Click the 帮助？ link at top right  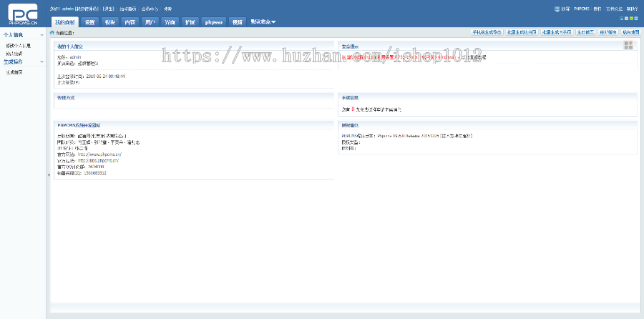[x=632, y=9]
